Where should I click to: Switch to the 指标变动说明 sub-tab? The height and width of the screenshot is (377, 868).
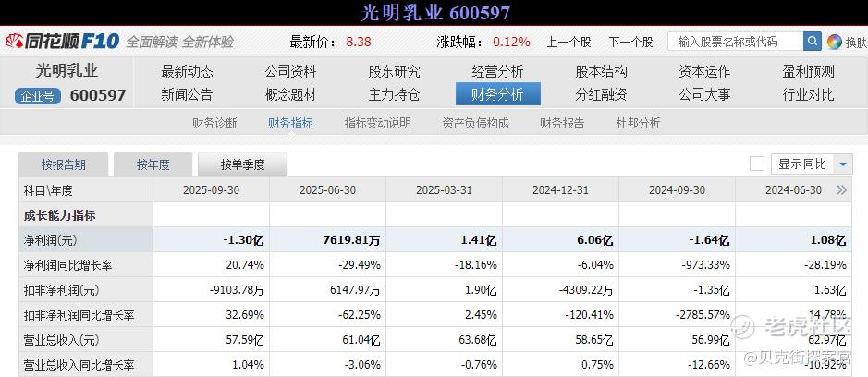[x=377, y=123]
